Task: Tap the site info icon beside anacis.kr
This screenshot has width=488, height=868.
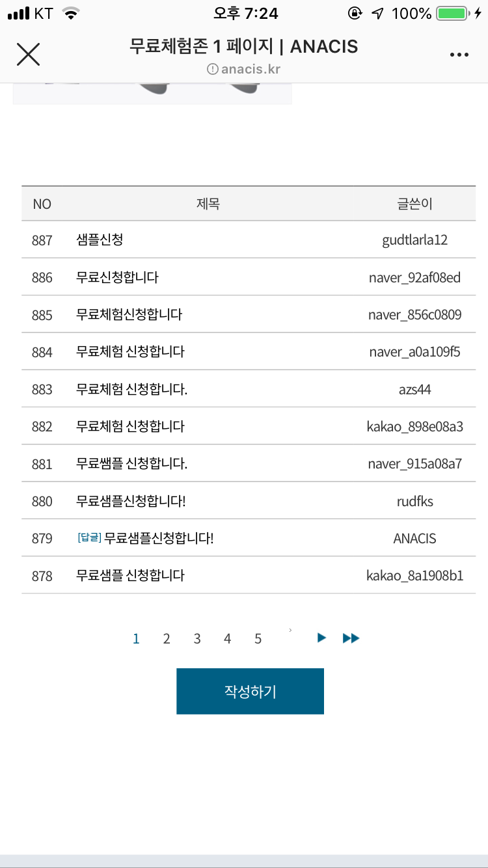Action: coord(212,69)
